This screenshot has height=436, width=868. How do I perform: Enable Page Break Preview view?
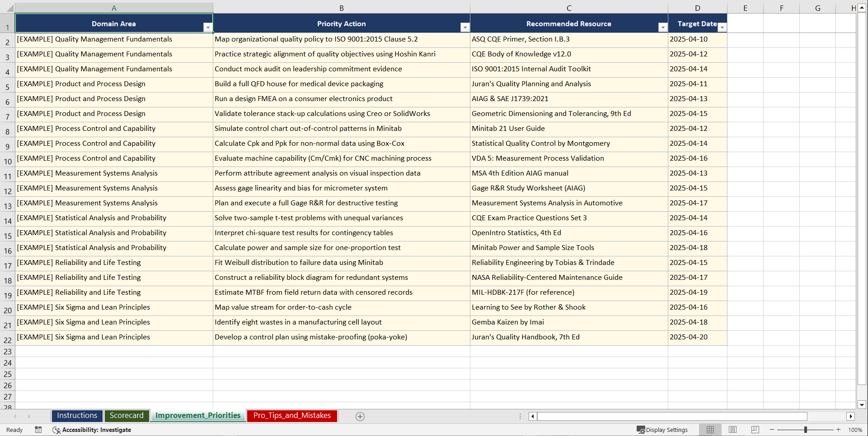755,430
